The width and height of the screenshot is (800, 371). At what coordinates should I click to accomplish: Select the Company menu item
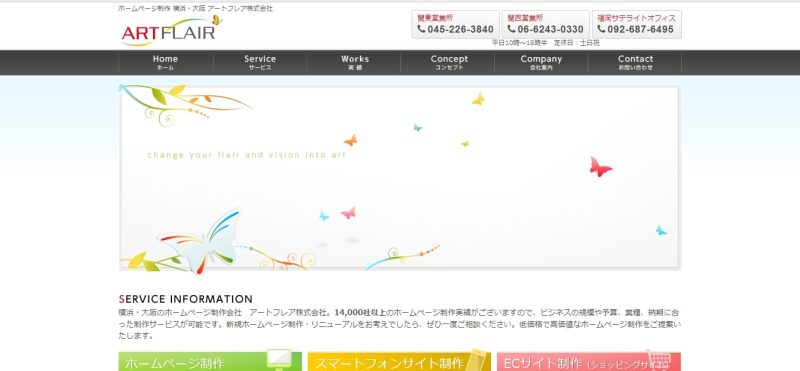coord(541,62)
